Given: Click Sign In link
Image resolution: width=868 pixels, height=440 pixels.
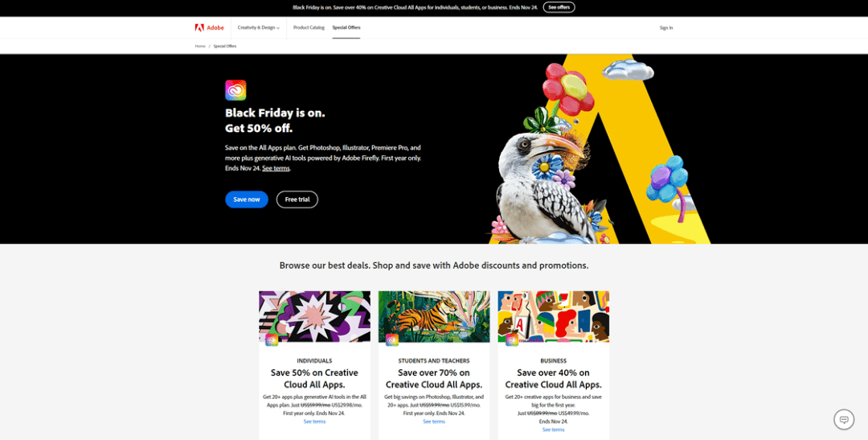Looking at the screenshot, I should 666,27.
